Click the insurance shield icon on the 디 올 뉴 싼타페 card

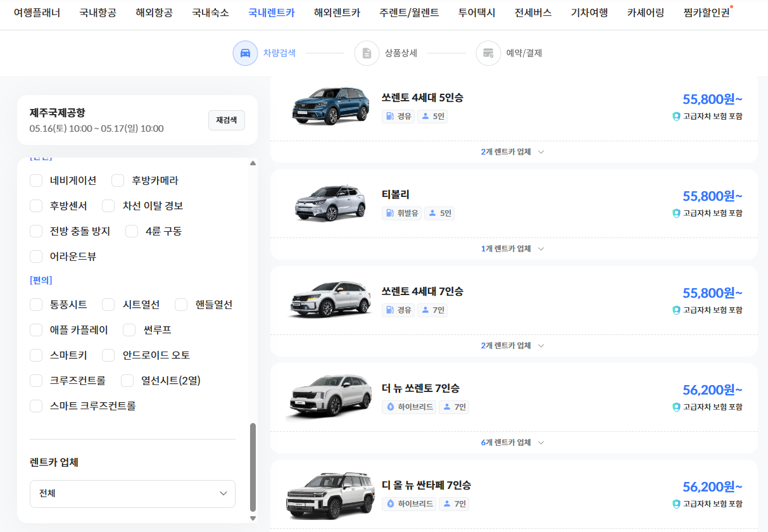click(x=676, y=504)
